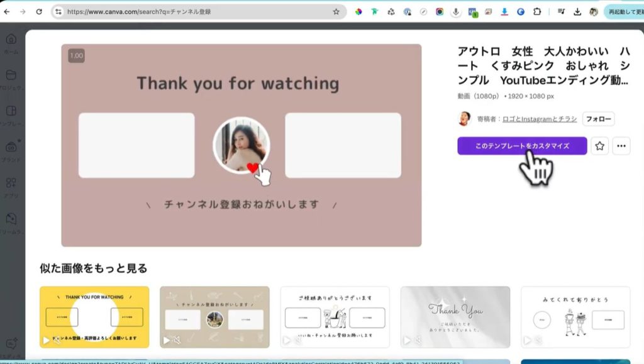Bookmark this page with the address bar star
The image size is (644, 364).
[336, 11]
